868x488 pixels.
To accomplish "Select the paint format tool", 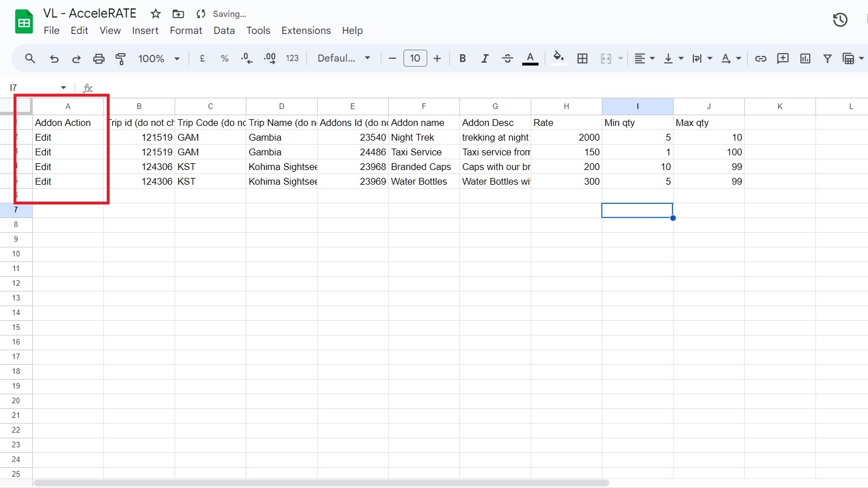I will click(x=120, y=58).
